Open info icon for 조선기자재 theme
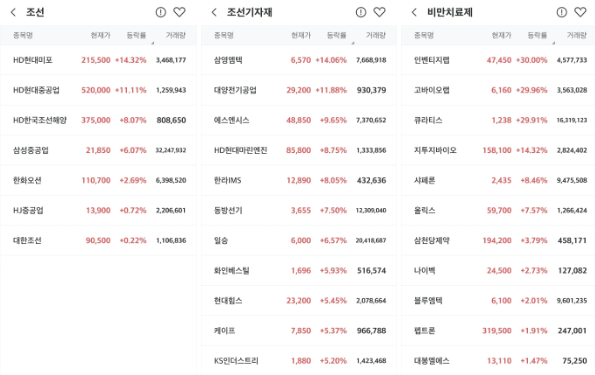This screenshot has width=595, height=375. (x=361, y=13)
